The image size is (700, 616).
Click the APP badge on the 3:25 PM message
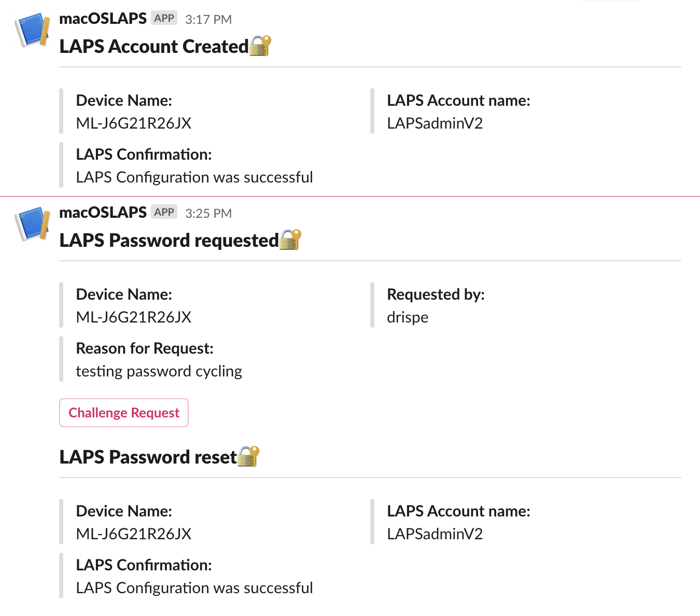164,212
